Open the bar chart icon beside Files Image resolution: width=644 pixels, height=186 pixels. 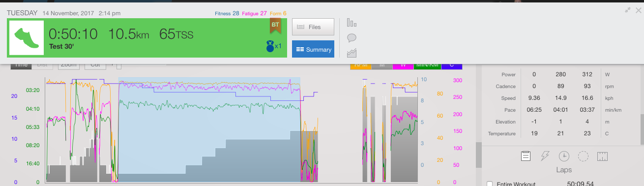pyautogui.click(x=351, y=23)
